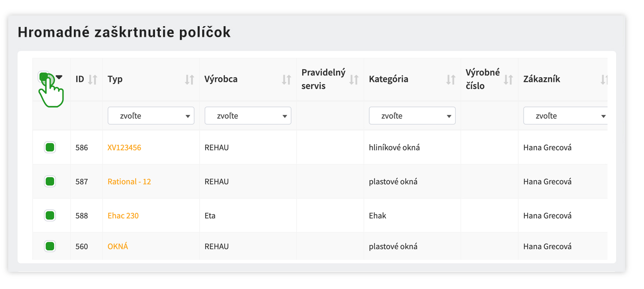Uncheck the checkbox for row 586
The height and width of the screenshot is (289, 644).
[50, 148]
